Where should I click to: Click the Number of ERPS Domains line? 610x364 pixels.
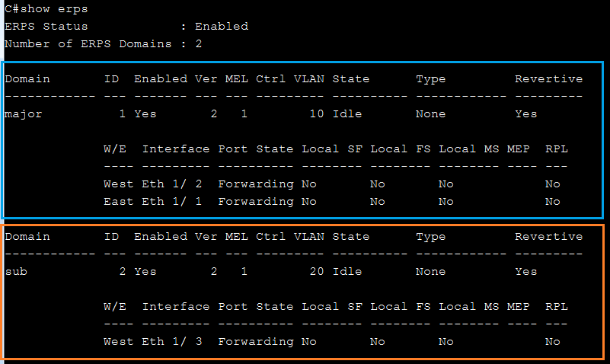coord(103,44)
